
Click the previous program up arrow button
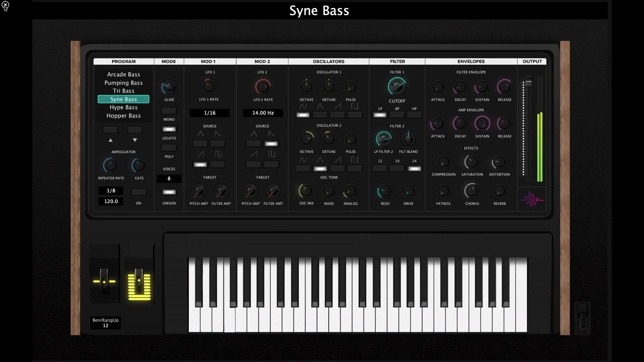coord(111,130)
